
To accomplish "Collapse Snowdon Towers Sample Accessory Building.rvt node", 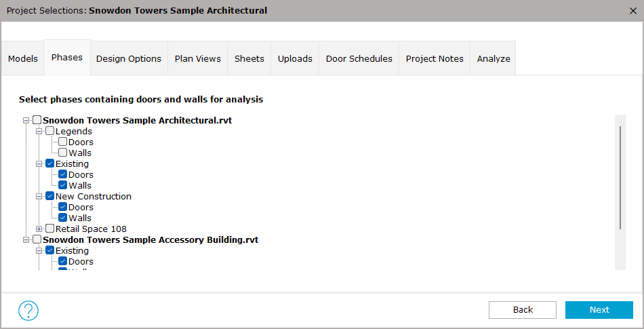I will (x=26, y=239).
